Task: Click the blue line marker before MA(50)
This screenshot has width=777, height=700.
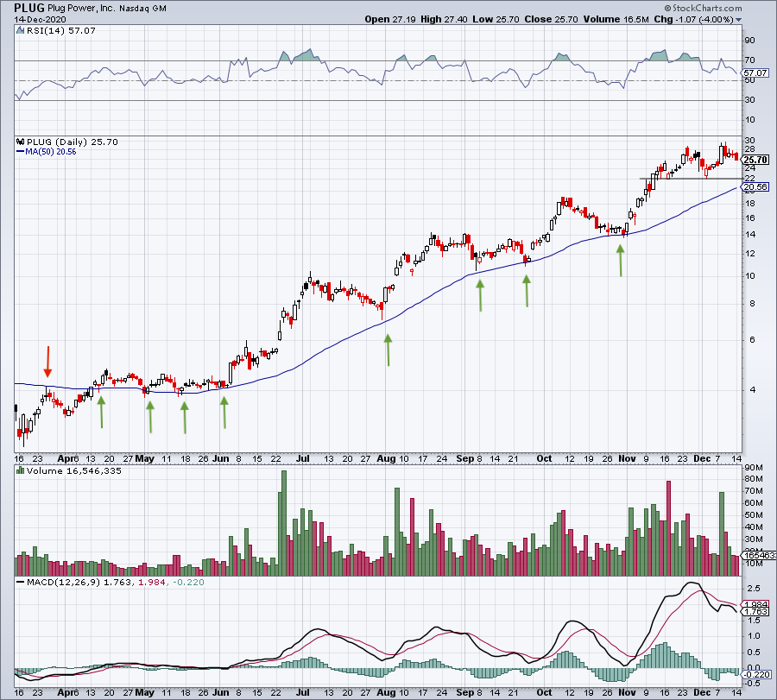Action: 21,152
